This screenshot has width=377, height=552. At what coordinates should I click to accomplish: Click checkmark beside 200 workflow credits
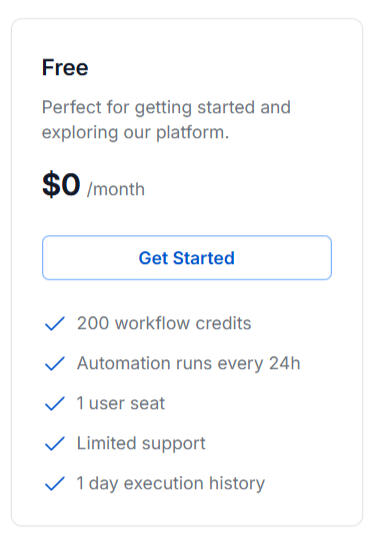[x=55, y=324]
